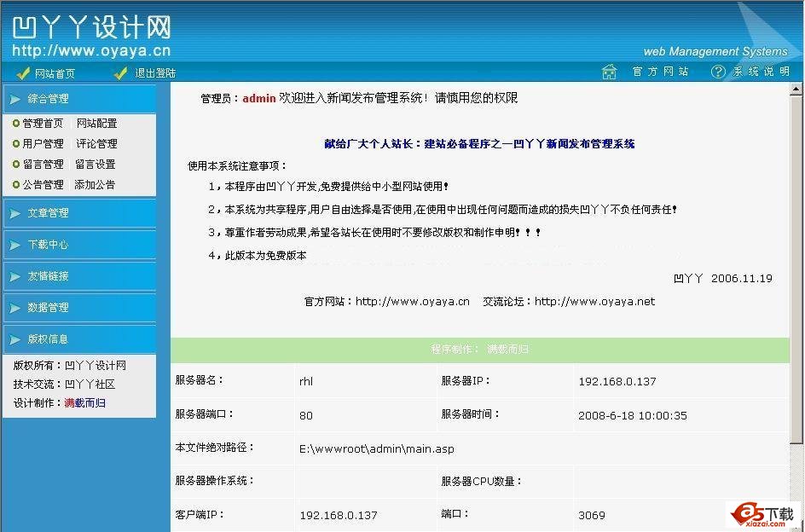Open official site http://www.oyaya.cn in content
The image size is (805, 532).
[x=412, y=302]
